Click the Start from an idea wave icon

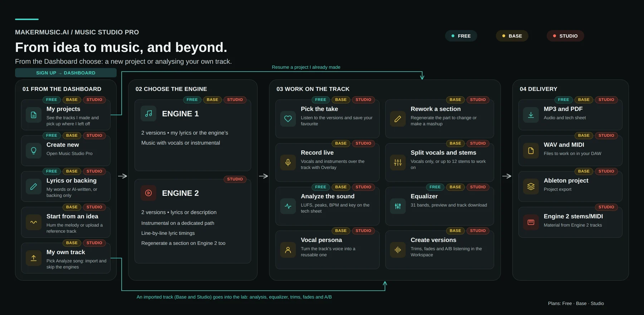(x=34, y=222)
